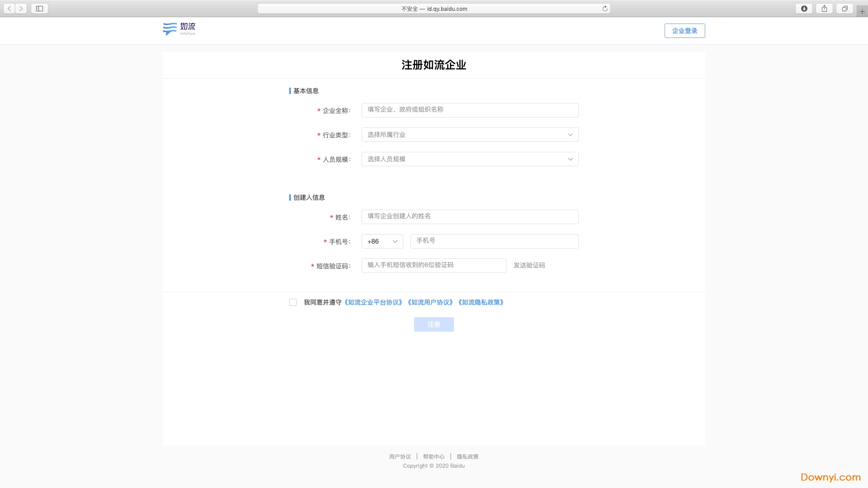The height and width of the screenshot is (488, 868).
Task: Click the Safari forward arrow icon
Action: point(21,9)
